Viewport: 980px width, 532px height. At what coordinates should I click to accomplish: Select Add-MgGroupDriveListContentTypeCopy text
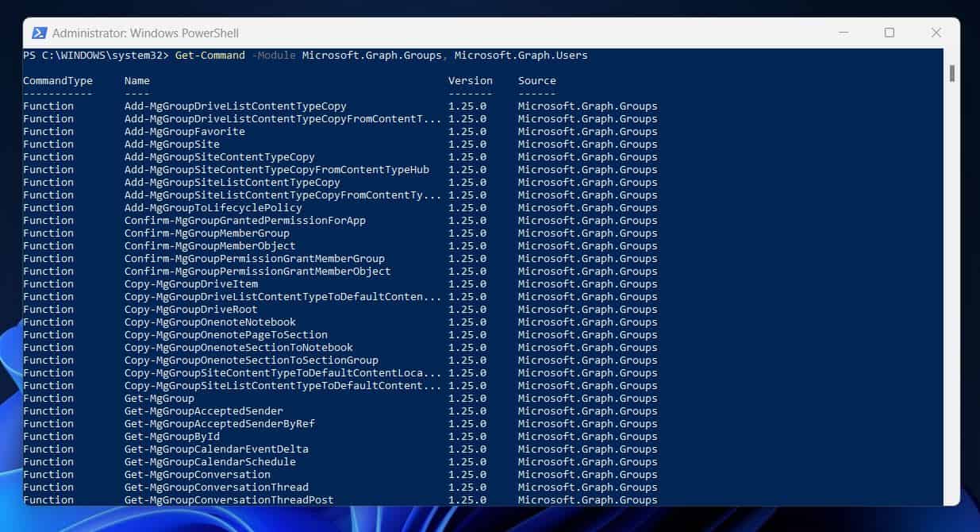236,106
